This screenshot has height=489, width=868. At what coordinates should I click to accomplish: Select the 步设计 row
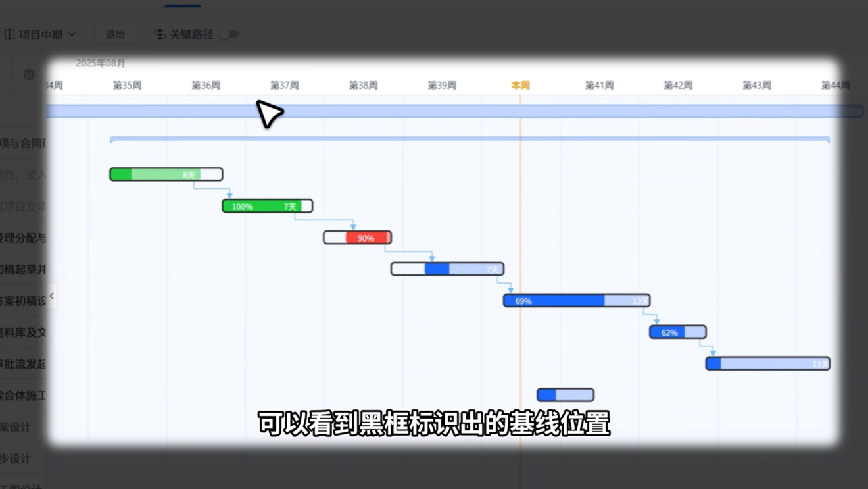pos(23,458)
